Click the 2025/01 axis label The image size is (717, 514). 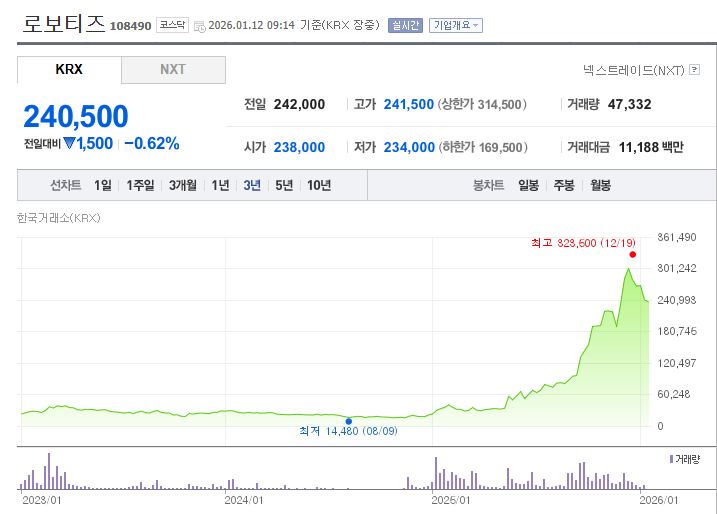[x=451, y=500]
